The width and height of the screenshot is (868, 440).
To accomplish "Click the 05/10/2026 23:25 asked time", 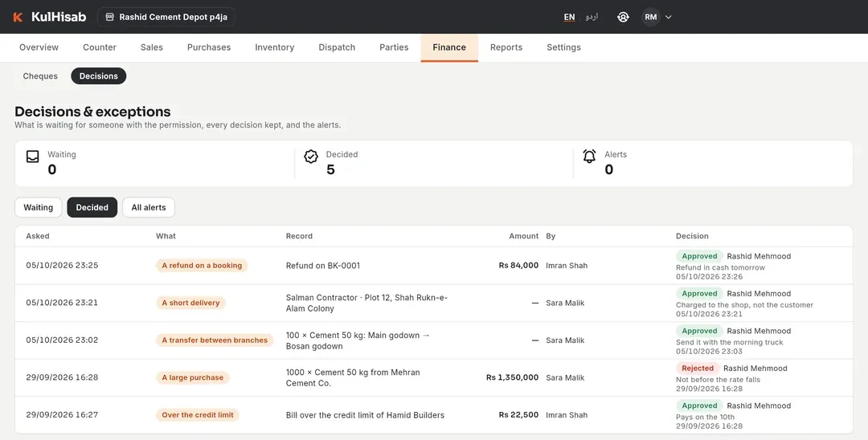I will pyautogui.click(x=62, y=265).
